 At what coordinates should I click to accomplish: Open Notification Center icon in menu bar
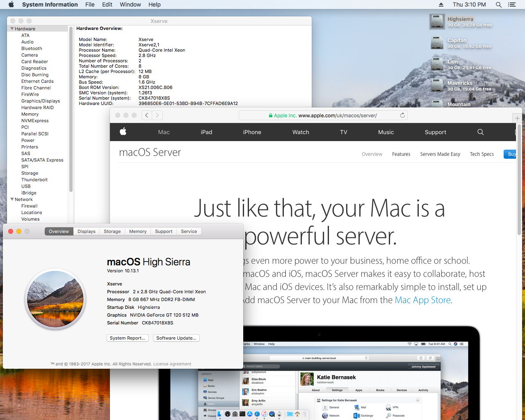coord(511,5)
